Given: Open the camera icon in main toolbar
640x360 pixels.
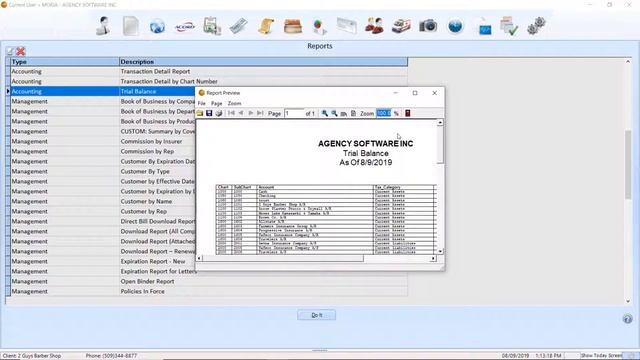Looking at the screenshot, I should 428,26.
